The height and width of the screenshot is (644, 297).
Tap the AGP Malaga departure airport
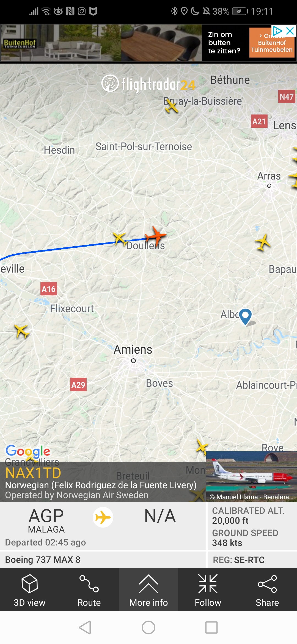pos(46,520)
